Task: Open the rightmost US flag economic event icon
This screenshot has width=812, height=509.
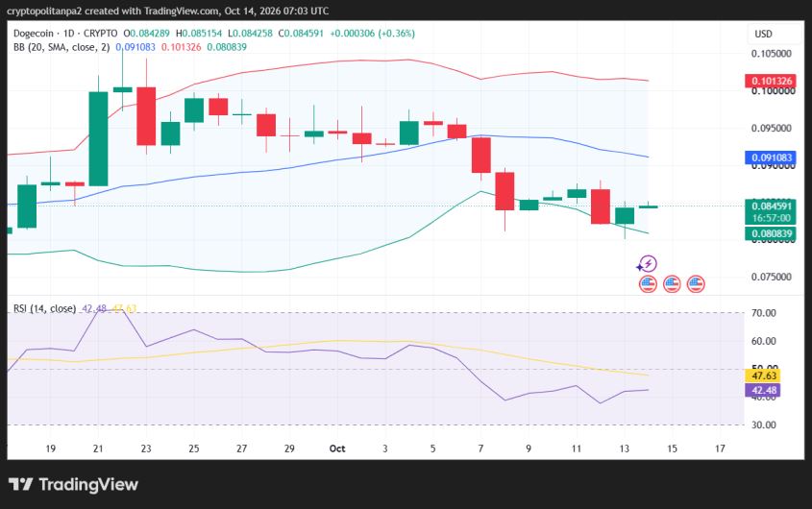Action: (696, 283)
